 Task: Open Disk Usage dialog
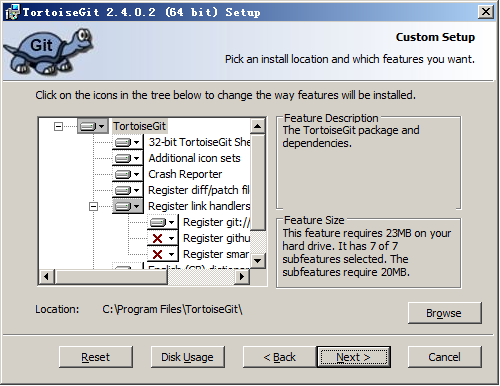(187, 357)
